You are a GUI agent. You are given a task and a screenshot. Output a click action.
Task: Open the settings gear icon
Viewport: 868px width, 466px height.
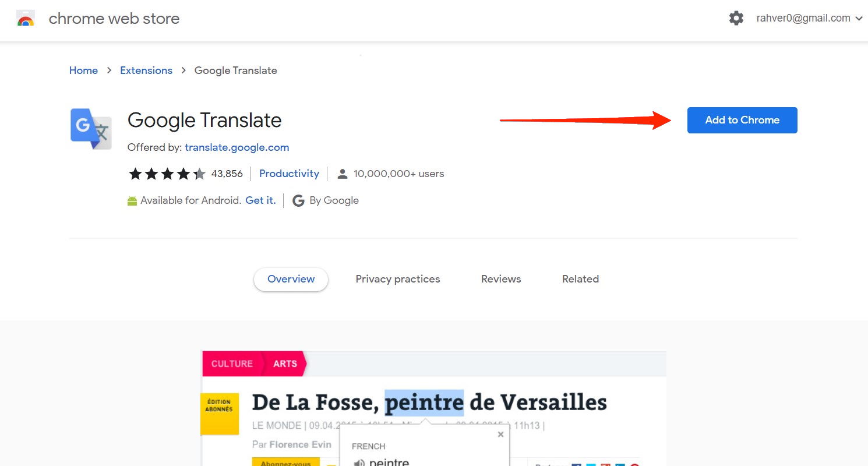pos(736,18)
